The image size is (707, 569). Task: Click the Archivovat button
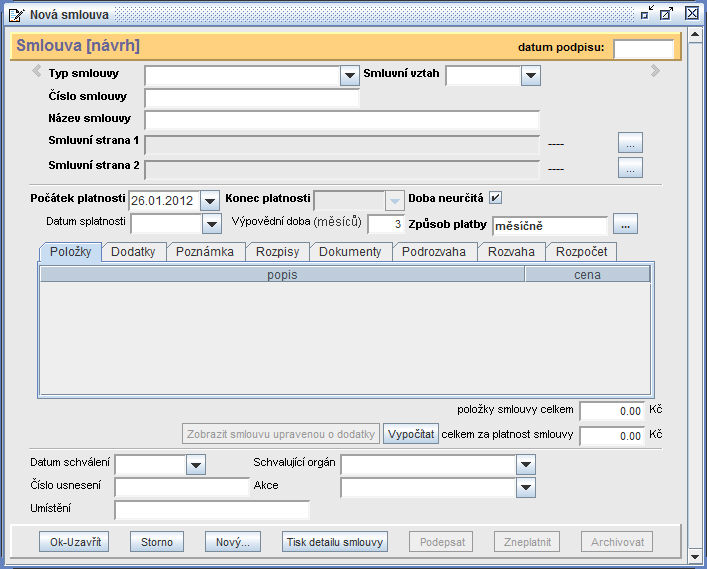point(617,542)
